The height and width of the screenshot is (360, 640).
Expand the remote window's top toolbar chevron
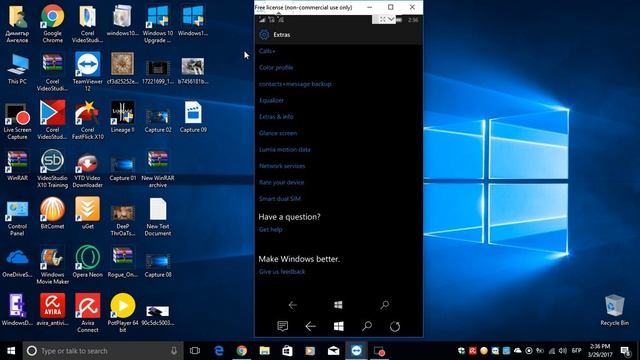pyautogui.click(x=391, y=19)
